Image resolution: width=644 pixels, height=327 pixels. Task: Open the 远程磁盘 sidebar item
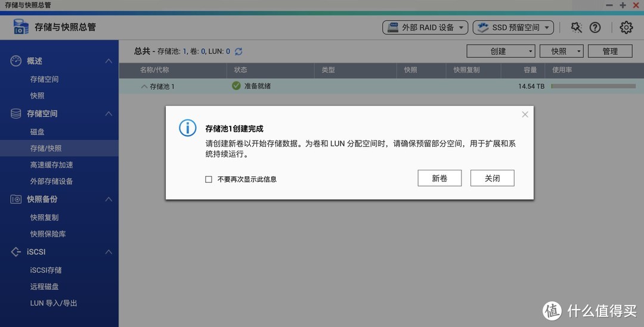tap(44, 286)
